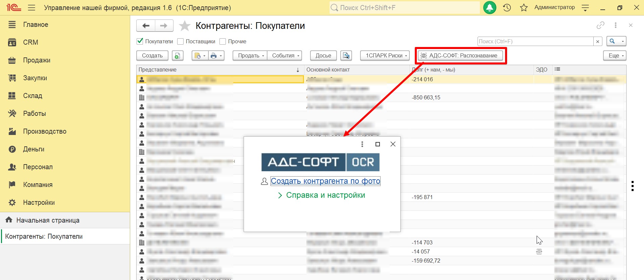Expand the Продать dropdown
The width and height of the screenshot is (644, 280).
pyautogui.click(x=250, y=55)
